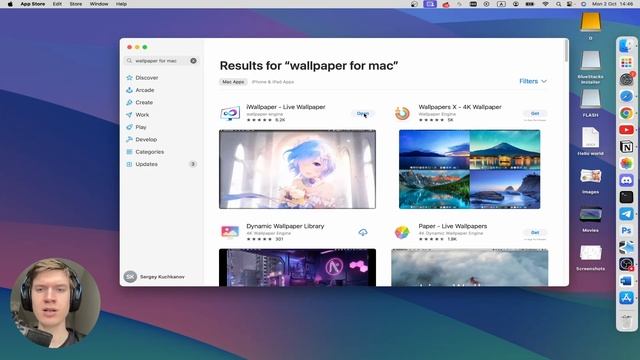The width and height of the screenshot is (640, 360).
Task: Open the Updates section
Action: (x=161, y=164)
